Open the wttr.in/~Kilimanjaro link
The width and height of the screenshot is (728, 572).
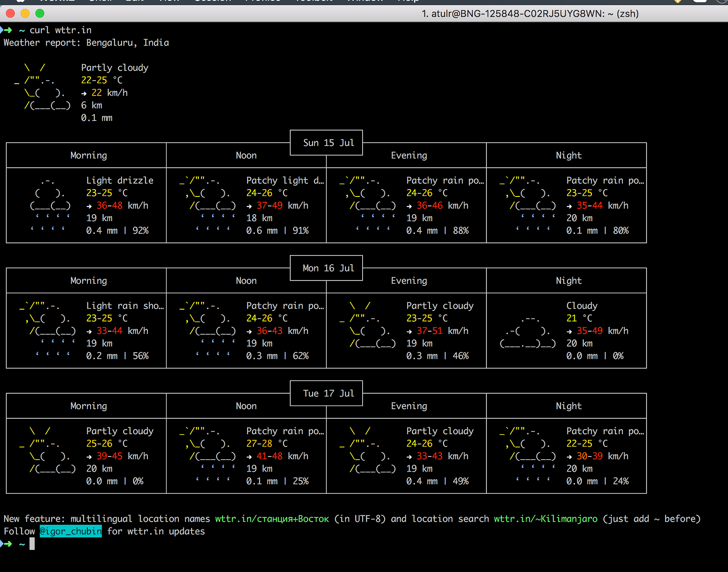pyautogui.click(x=546, y=519)
